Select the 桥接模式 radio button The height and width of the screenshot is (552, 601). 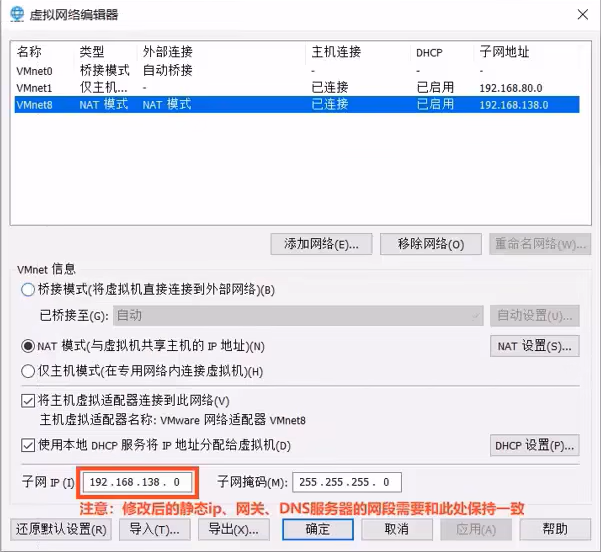[x=28, y=290]
